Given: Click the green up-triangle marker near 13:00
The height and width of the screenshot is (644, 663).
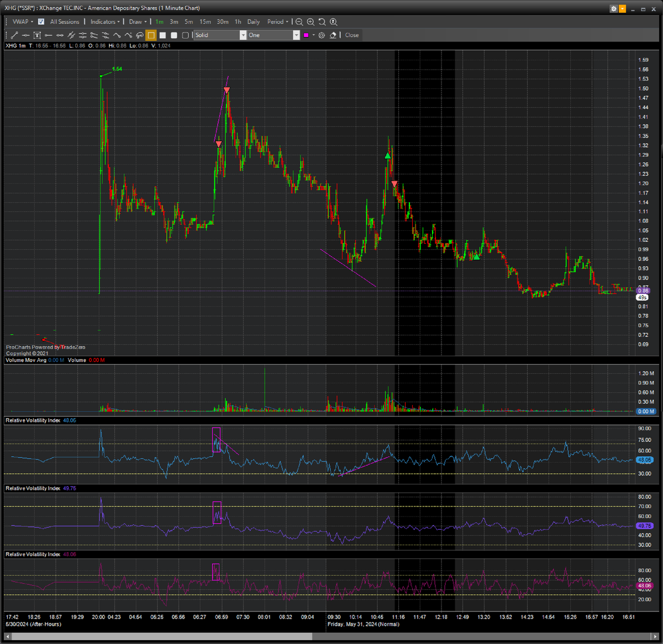Looking at the screenshot, I should click(476, 256).
